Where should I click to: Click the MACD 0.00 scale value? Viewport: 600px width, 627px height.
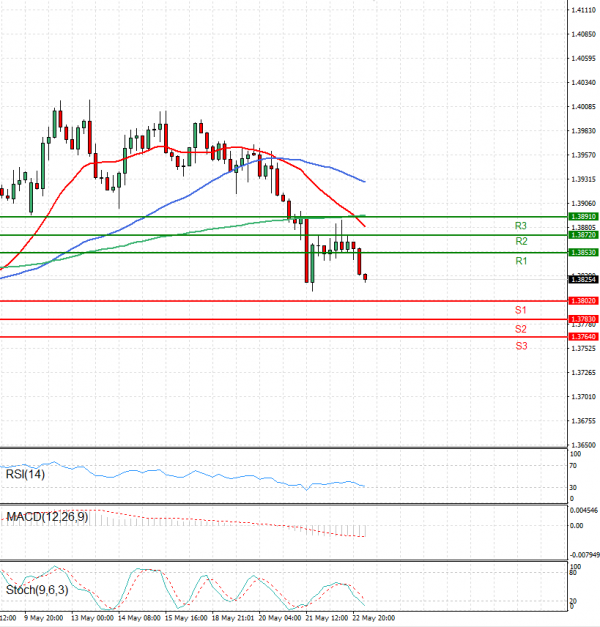(x=576, y=526)
